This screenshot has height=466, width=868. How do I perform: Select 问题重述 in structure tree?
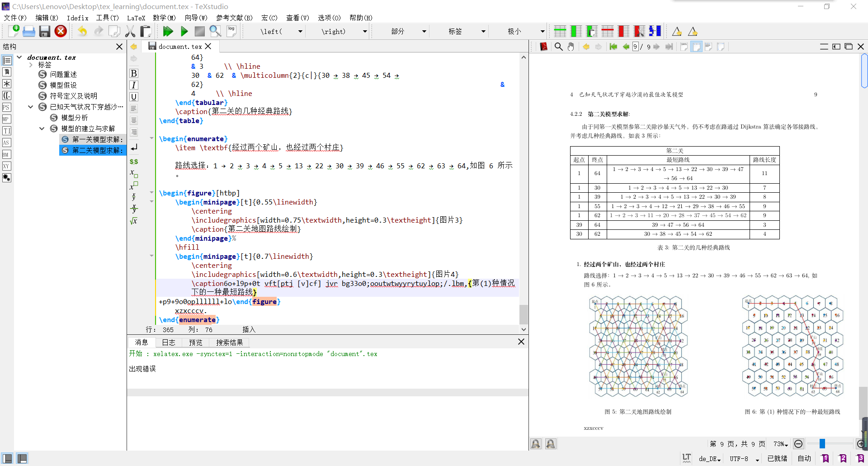click(x=63, y=74)
